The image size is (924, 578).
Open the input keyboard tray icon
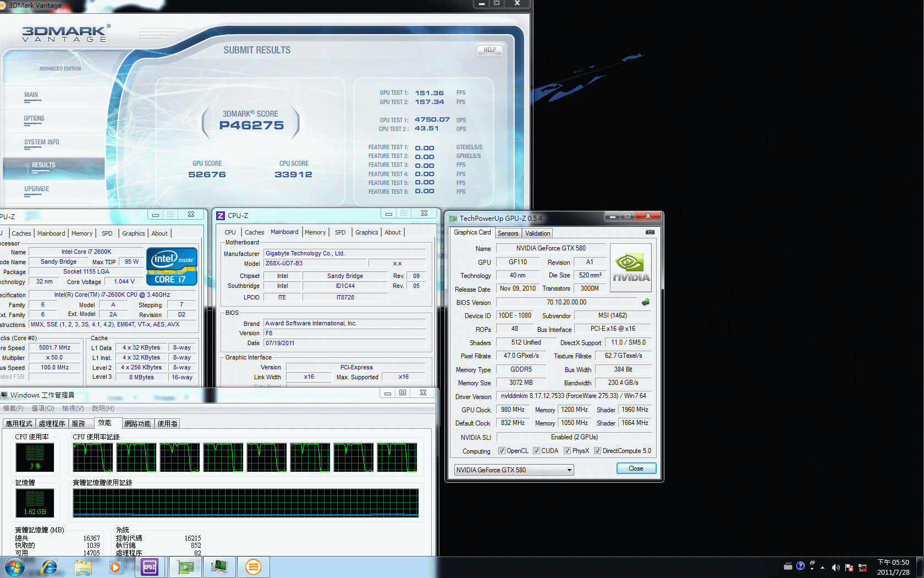(x=788, y=566)
